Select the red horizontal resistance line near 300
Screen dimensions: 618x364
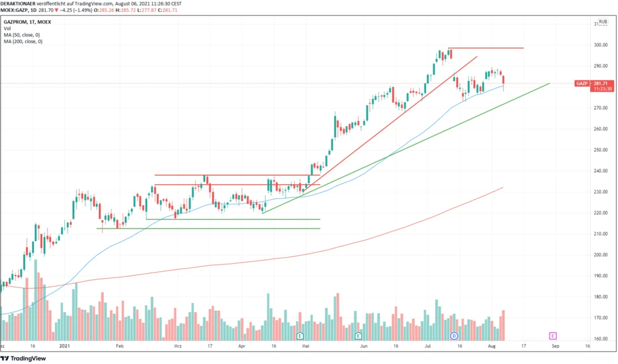pos(488,48)
